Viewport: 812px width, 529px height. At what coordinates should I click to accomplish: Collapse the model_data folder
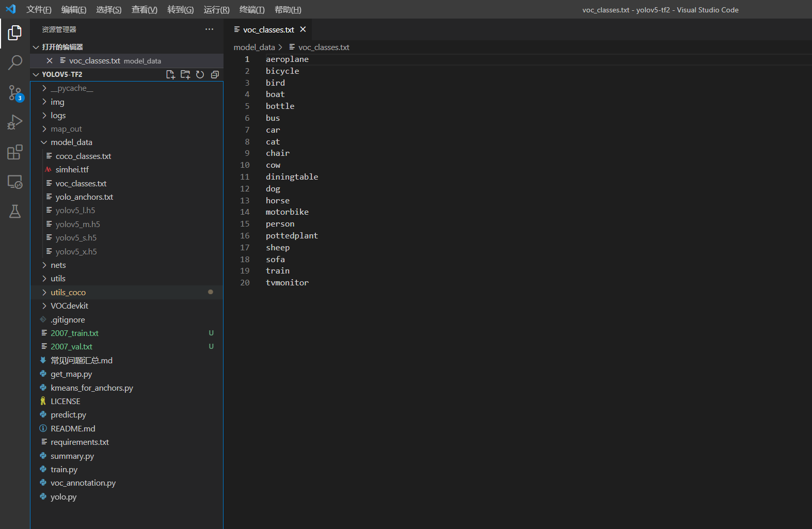click(44, 142)
